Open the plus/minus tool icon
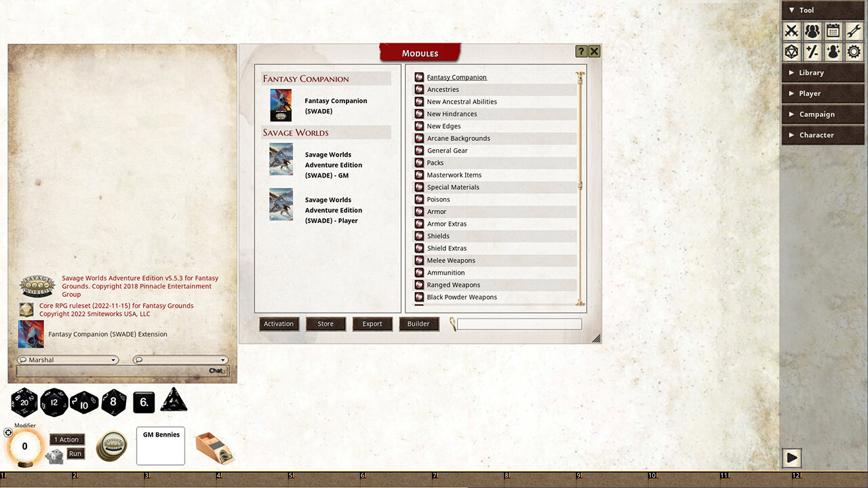This screenshot has height=488, width=868. [812, 52]
